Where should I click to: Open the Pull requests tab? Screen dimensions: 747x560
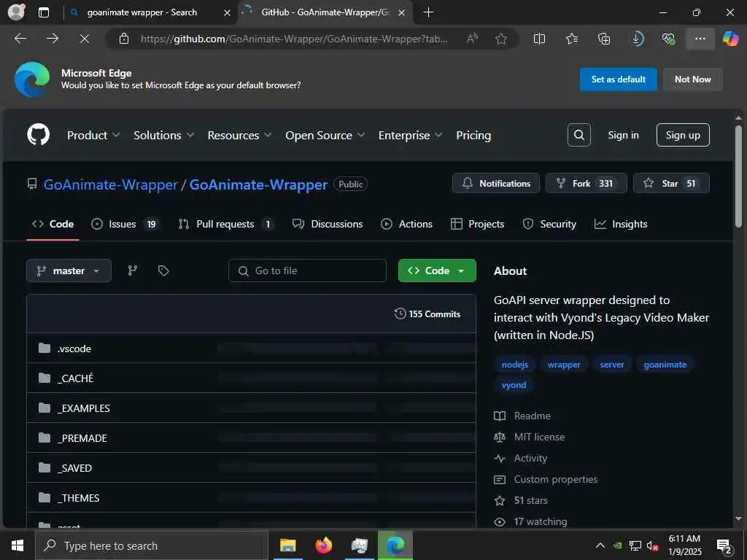point(225,224)
